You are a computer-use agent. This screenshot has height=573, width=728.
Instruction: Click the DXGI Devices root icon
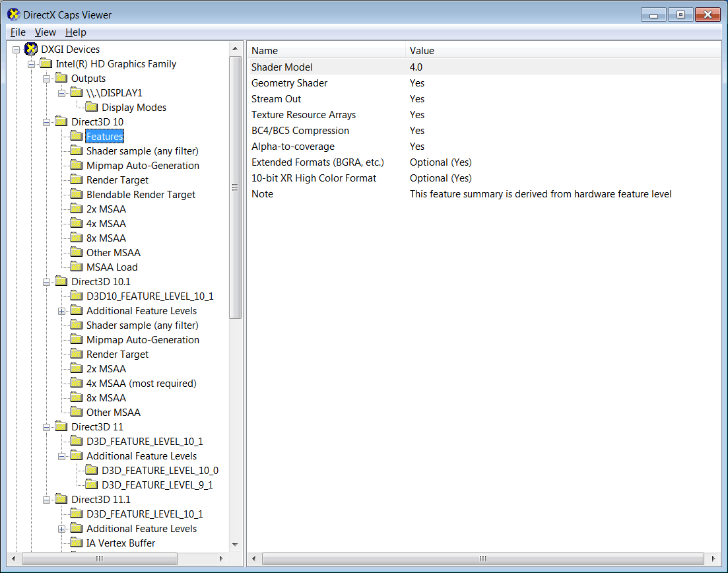[31, 49]
